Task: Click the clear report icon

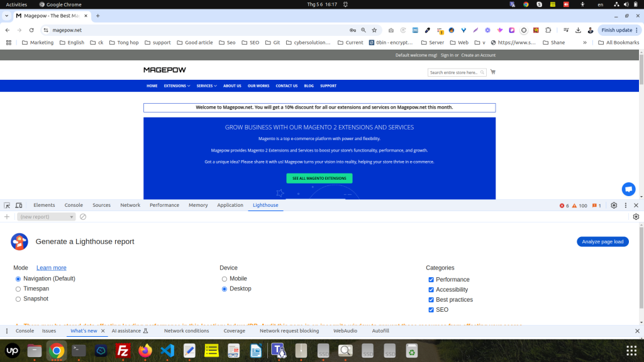Action: click(x=83, y=217)
